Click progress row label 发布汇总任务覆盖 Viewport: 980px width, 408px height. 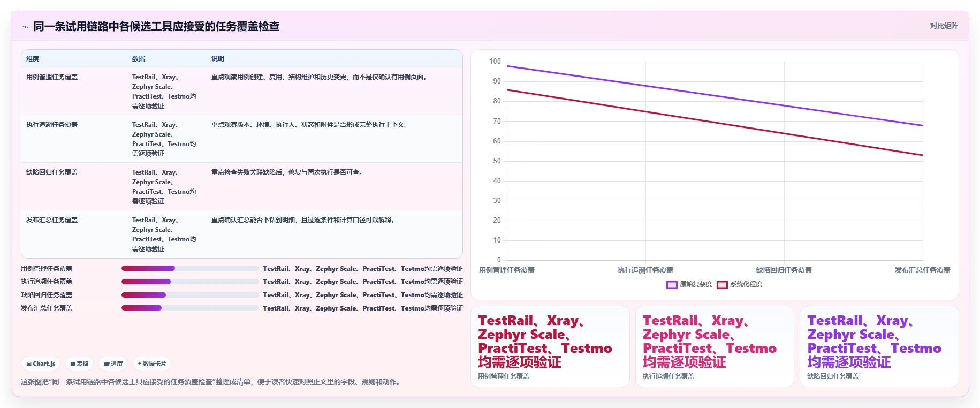(x=47, y=308)
